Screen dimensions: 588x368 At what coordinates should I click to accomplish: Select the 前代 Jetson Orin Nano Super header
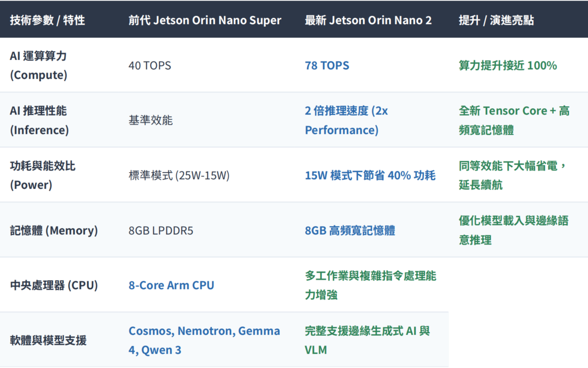(x=205, y=20)
